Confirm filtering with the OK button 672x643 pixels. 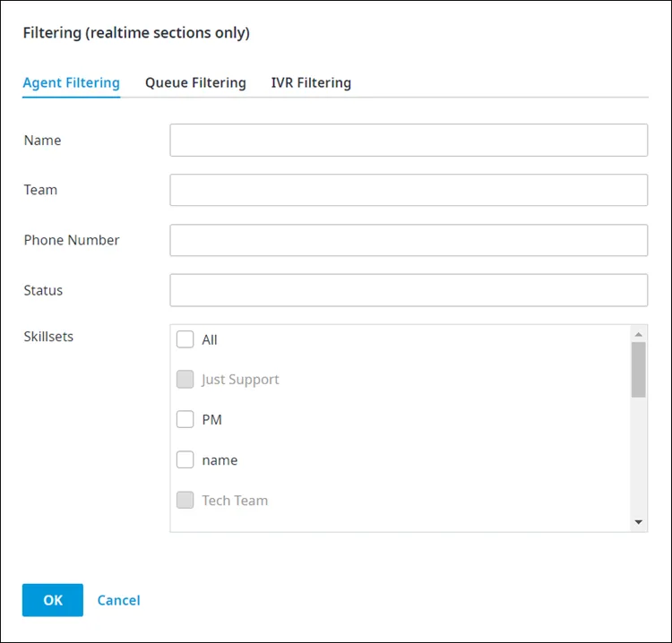coord(53,600)
